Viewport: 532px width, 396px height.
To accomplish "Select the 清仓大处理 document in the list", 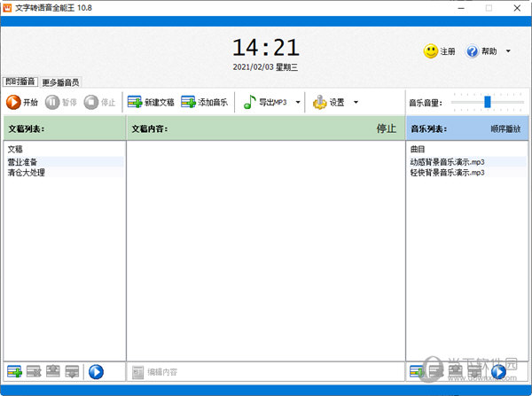I will (x=27, y=173).
